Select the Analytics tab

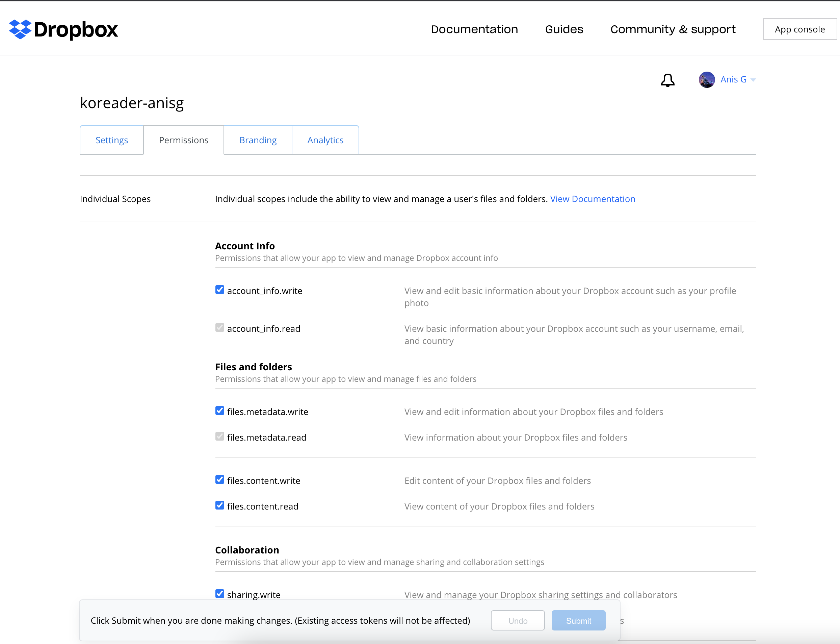[325, 140]
